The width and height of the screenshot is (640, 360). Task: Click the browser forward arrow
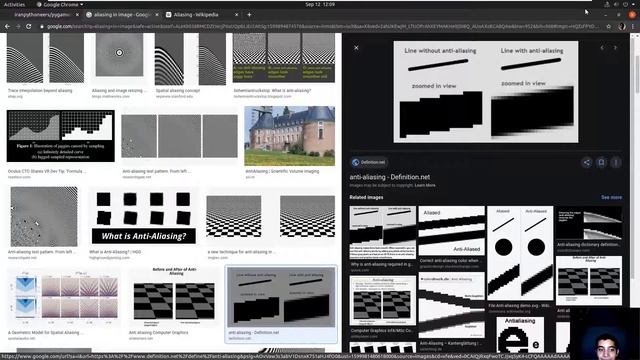(x=18, y=27)
